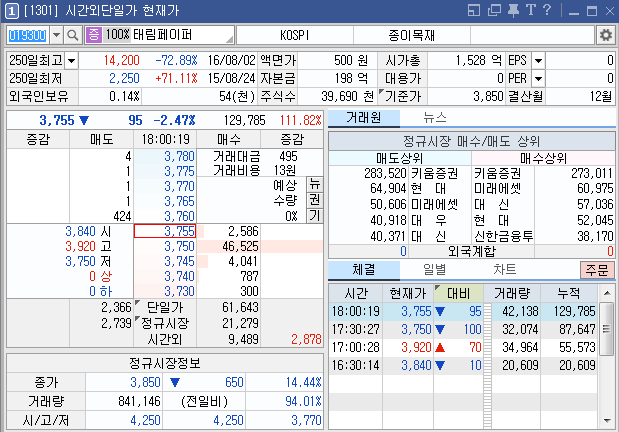619x432 pixels.
Task: Click scroll down arrow in trades list
Action: tap(607, 421)
